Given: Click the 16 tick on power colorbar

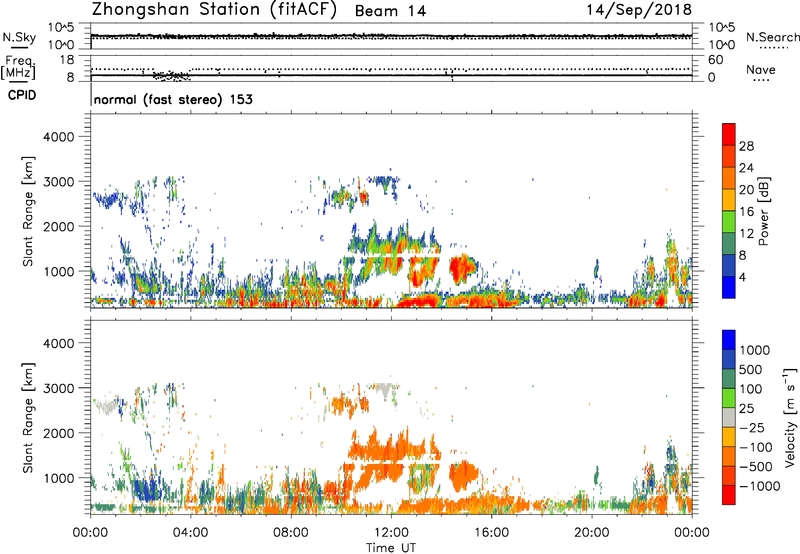Looking at the screenshot, I should [x=746, y=212].
